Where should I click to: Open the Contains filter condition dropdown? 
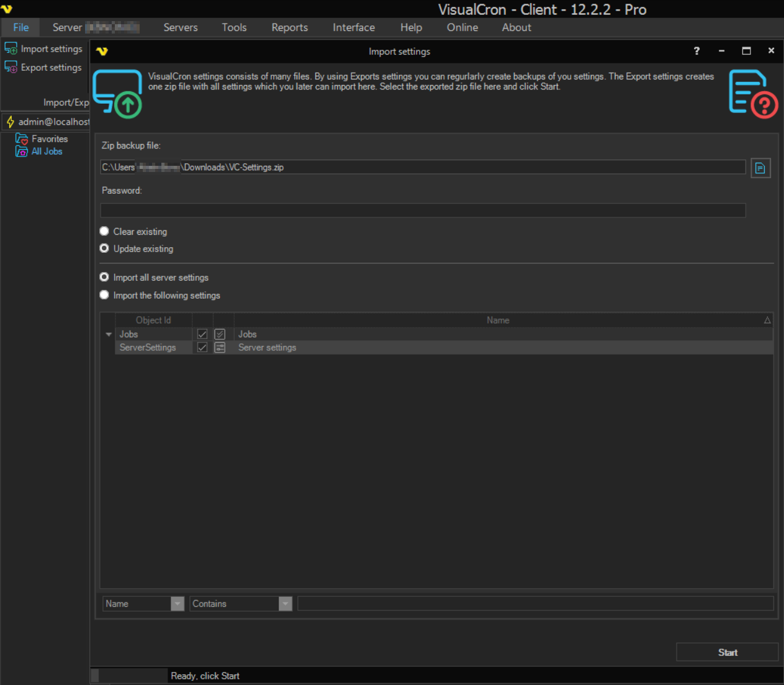click(x=285, y=604)
